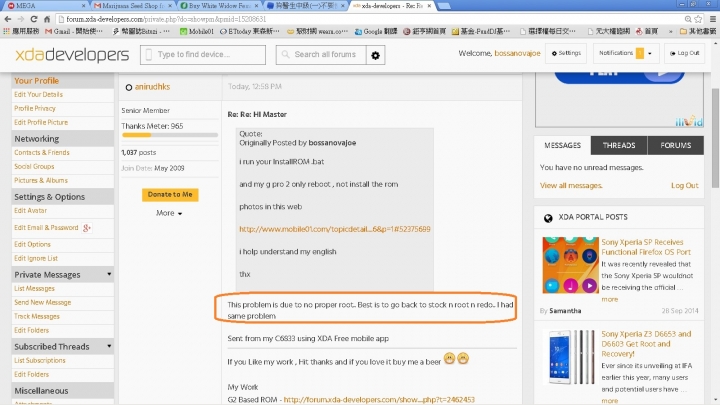The height and width of the screenshot is (405, 720).
Task: Click the Thanks Meter progress bar
Action: [x=170, y=135]
